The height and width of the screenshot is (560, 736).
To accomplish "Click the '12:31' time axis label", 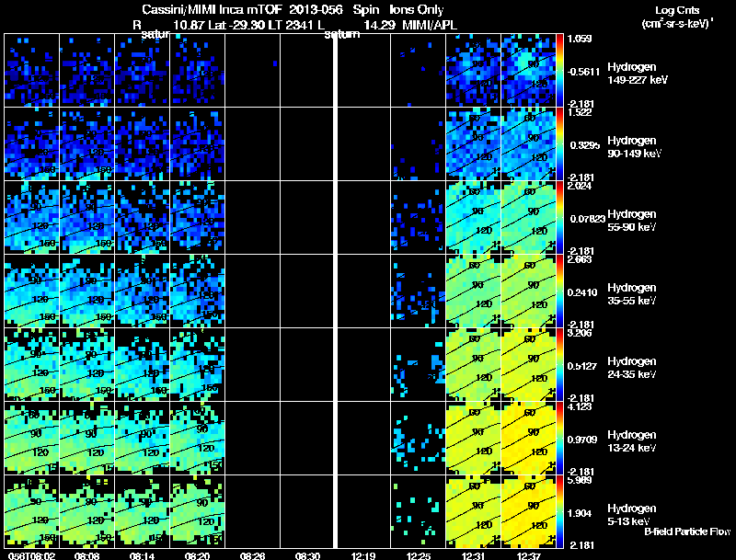I will [x=473, y=555].
